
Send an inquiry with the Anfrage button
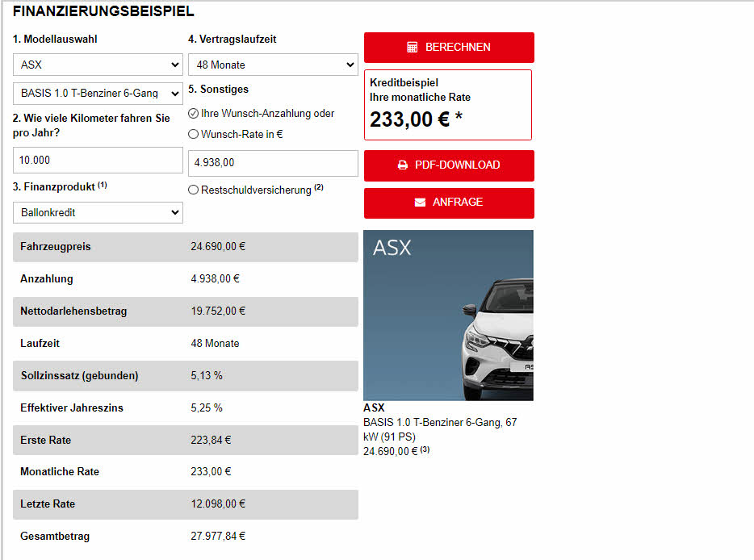click(449, 203)
